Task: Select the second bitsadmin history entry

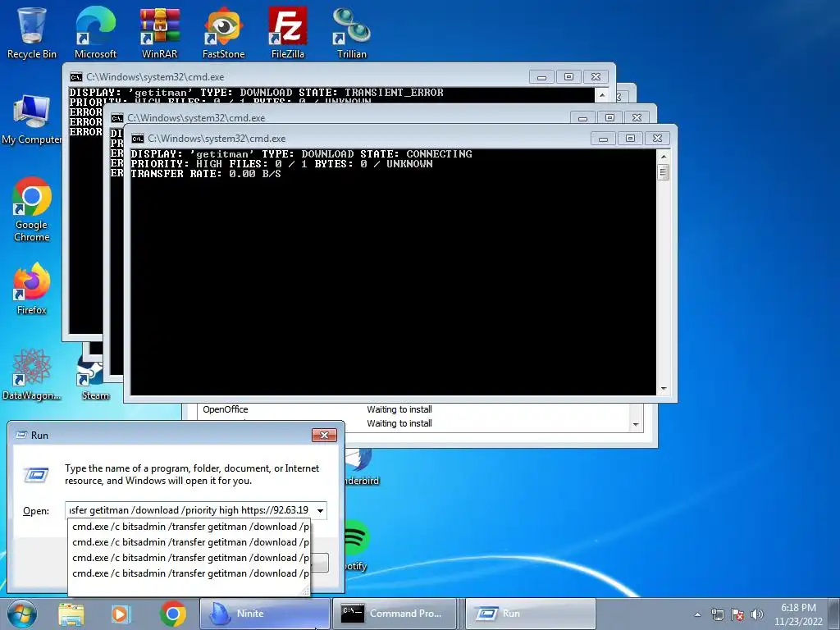Action: [189, 542]
